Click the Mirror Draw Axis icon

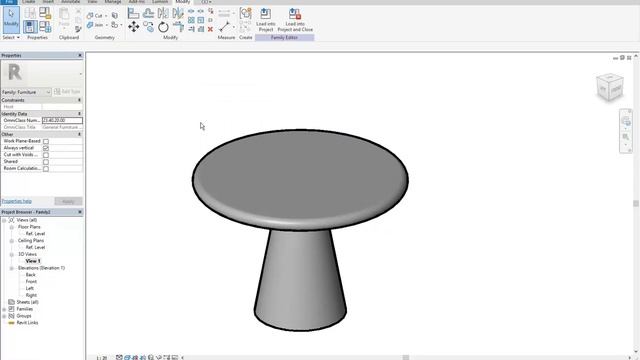(178, 13)
